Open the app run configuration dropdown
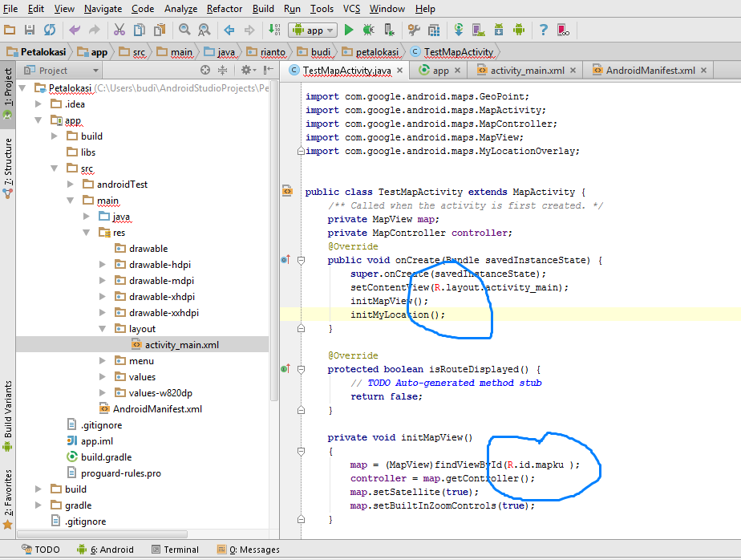This screenshot has height=560, width=741. click(x=314, y=30)
